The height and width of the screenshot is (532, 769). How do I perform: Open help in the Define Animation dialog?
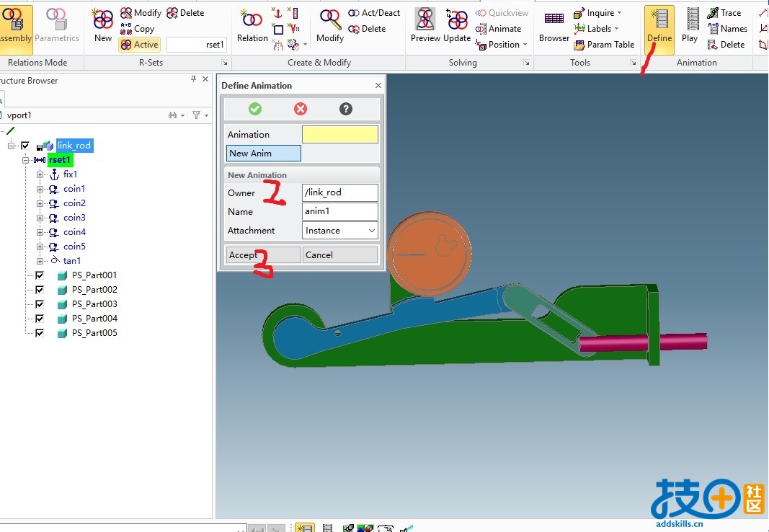coord(346,109)
